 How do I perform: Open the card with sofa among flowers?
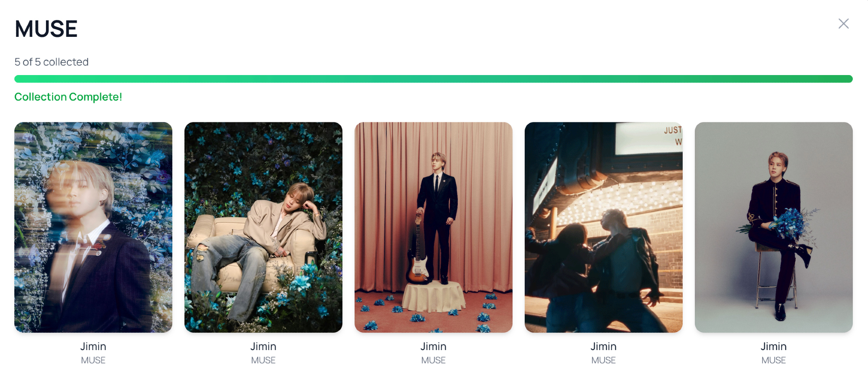[263, 227]
